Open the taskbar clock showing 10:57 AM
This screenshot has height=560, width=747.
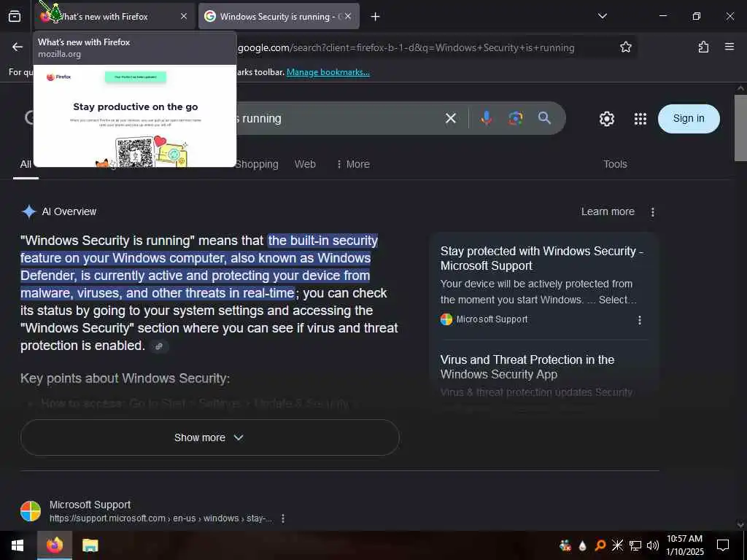click(x=684, y=545)
